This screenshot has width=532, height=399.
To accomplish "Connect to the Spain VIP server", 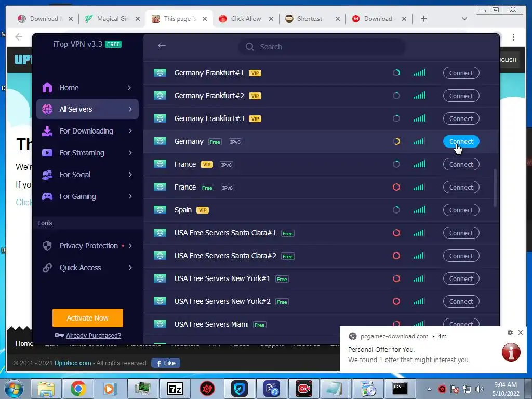I will click(461, 210).
